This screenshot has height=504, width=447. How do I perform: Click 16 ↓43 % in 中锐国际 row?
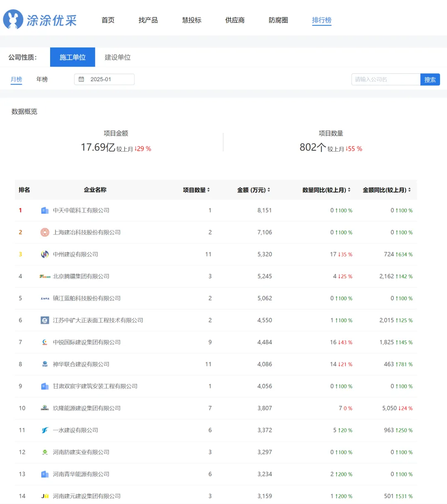[x=341, y=342]
